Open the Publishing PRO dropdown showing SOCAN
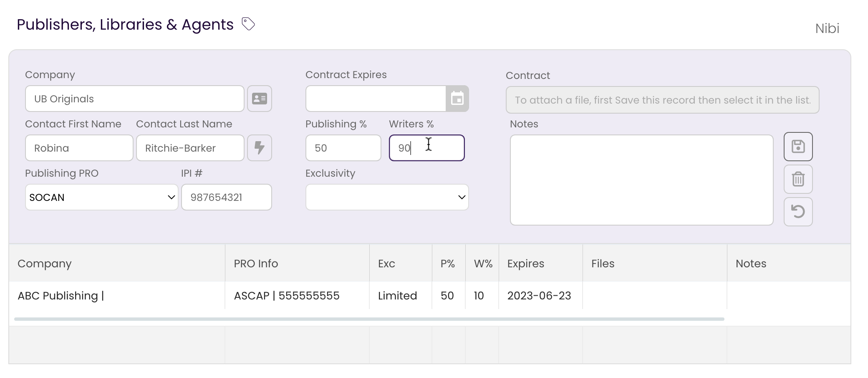 pyautogui.click(x=102, y=197)
